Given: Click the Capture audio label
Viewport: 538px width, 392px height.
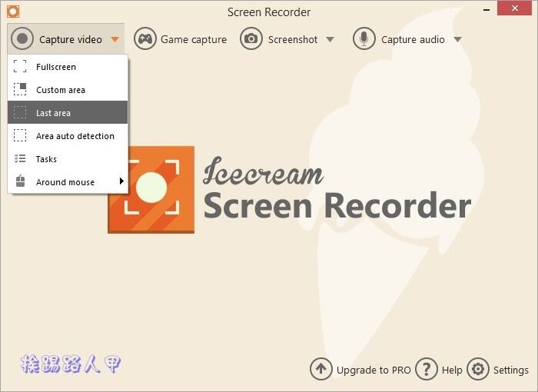Looking at the screenshot, I should [x=413, y=39].
